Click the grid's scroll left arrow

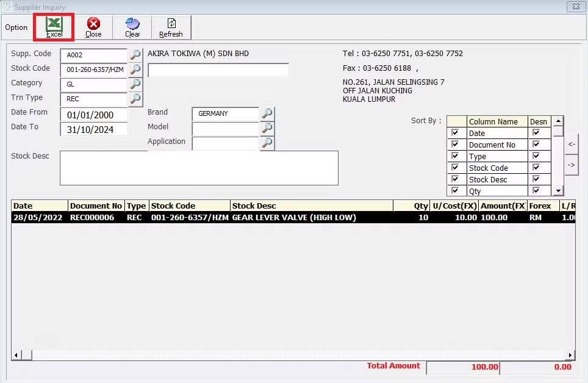coord(16,355)
